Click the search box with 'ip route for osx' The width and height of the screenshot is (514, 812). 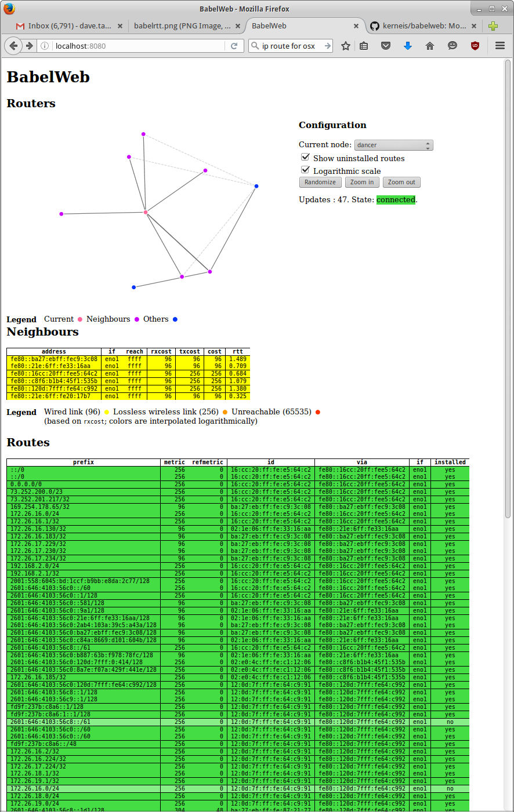point(292,46)
